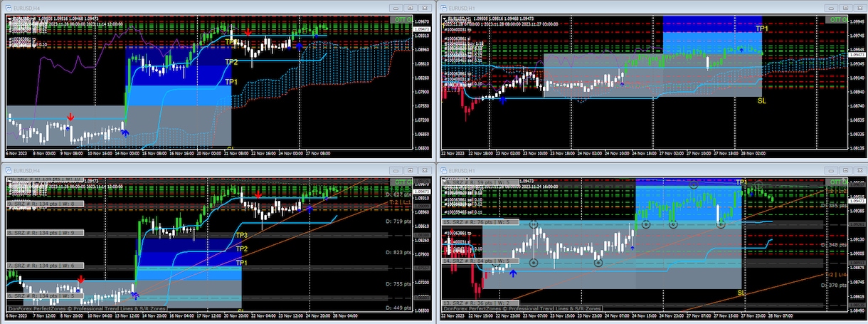Click the 'T:2 | L:1' trend line label on the H4 chart
The height and width of the screenshot is (324, 868).
coord(400,202)
